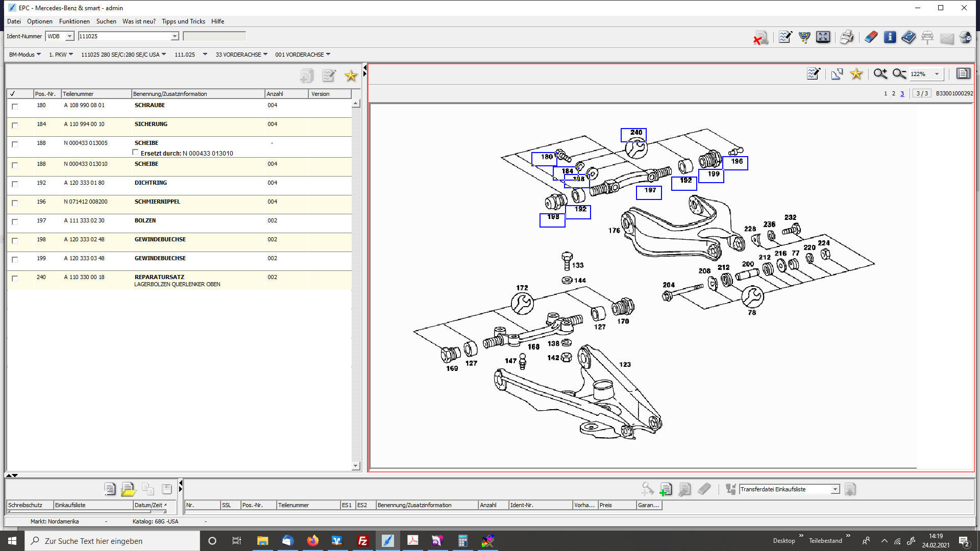The width and height of the screenshot is (980, 551).
Task: Open the help book icon
Action: [909, 37]
